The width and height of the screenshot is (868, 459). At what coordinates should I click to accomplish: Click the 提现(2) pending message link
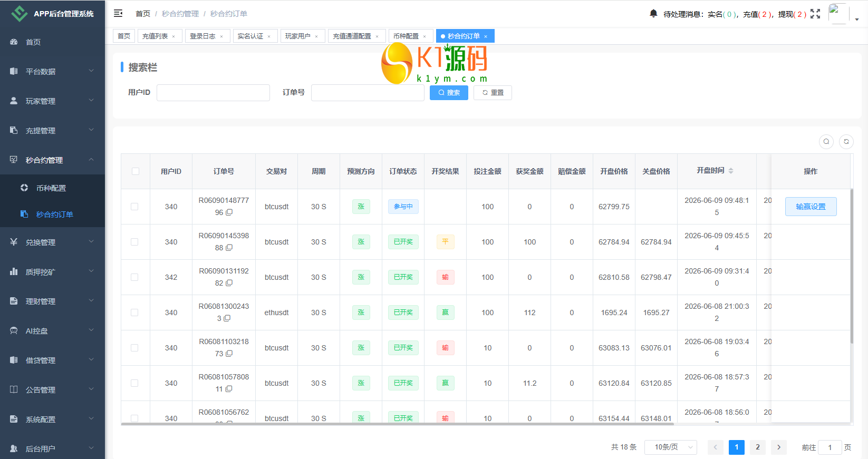[793, 14]
